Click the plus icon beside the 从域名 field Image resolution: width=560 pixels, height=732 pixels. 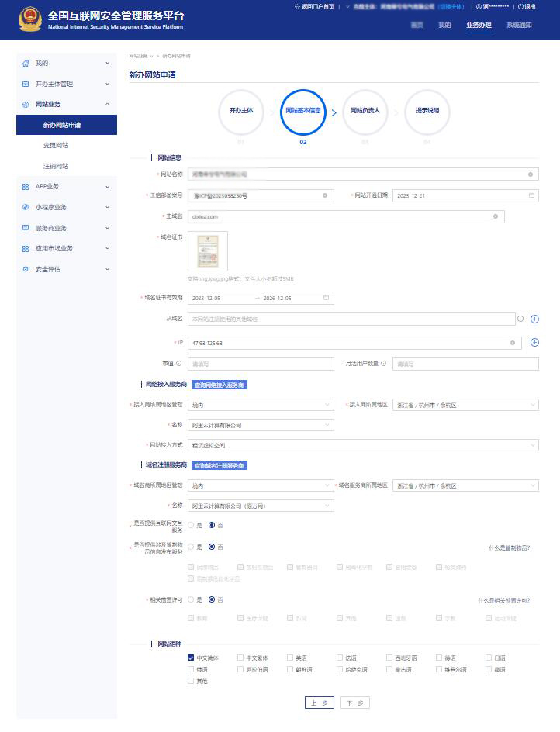pyautogui.click(x=534, y=319)
